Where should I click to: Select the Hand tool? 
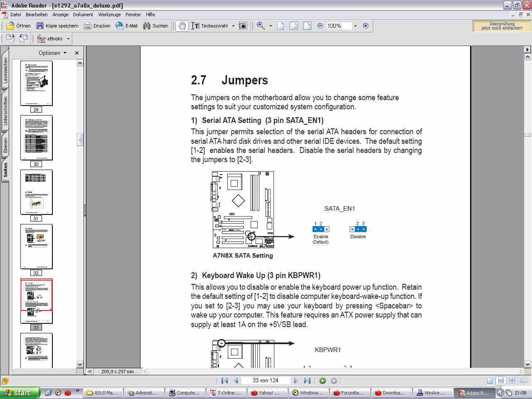click(182, 26)
